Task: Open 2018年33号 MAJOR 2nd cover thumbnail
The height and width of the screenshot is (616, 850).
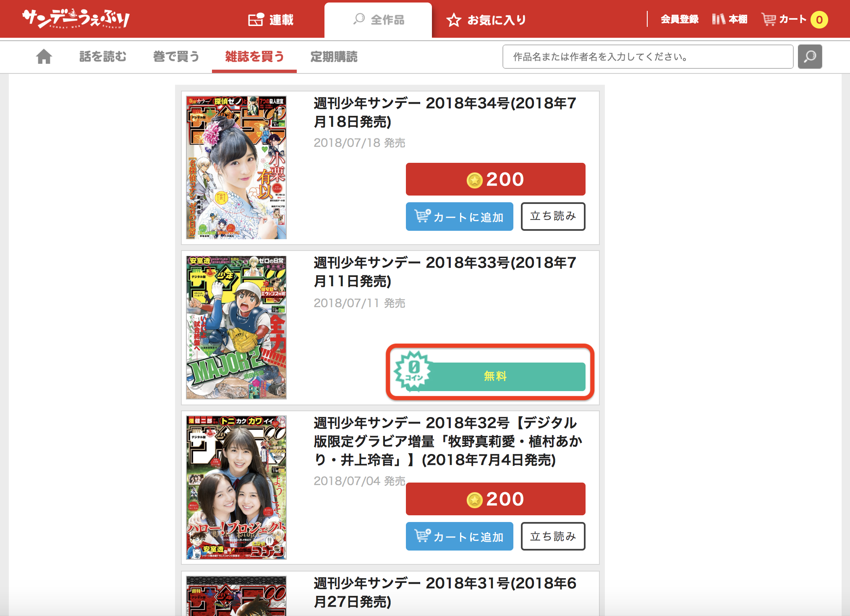Action: 236,328
